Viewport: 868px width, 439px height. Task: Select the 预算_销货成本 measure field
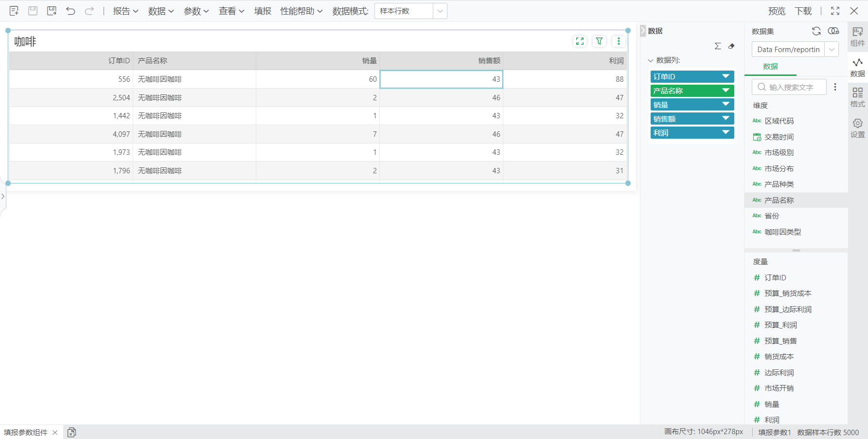click(x=796, y=293)
